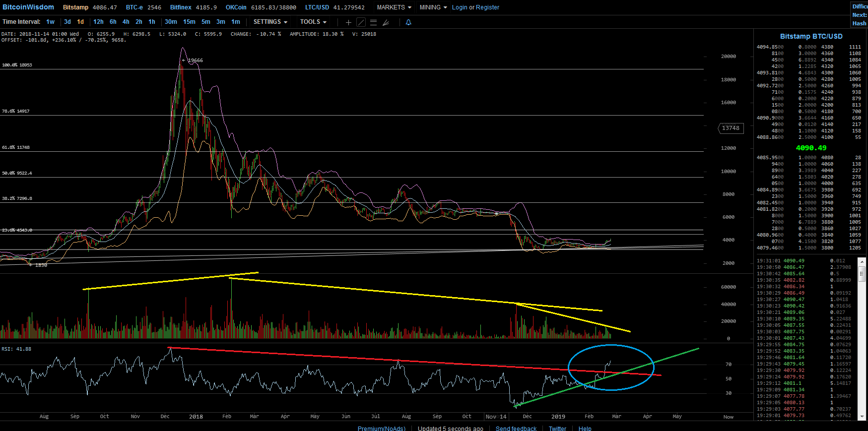Click the bid row priced 4084.8900
This screenshot has height=431, width=868.
[x=809, y=190]
